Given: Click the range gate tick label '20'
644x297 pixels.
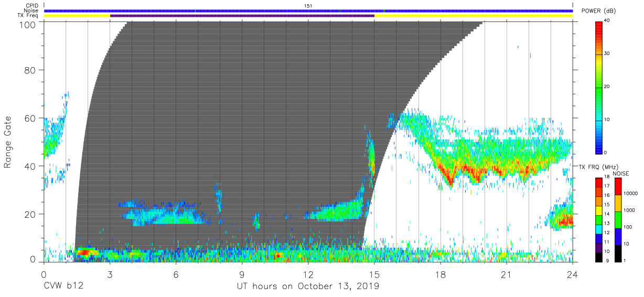Looking at the screenshot, I should [31, 214].
